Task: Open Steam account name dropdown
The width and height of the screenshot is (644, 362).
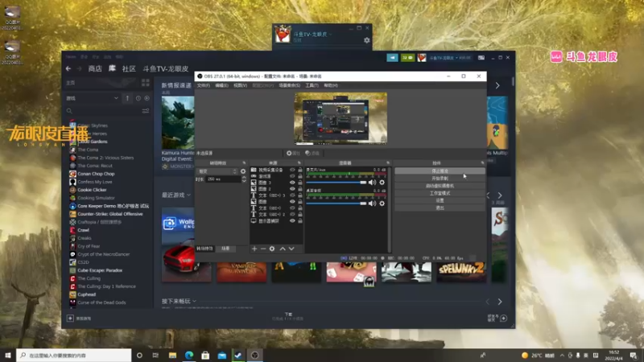Action: tap(450, 58)
